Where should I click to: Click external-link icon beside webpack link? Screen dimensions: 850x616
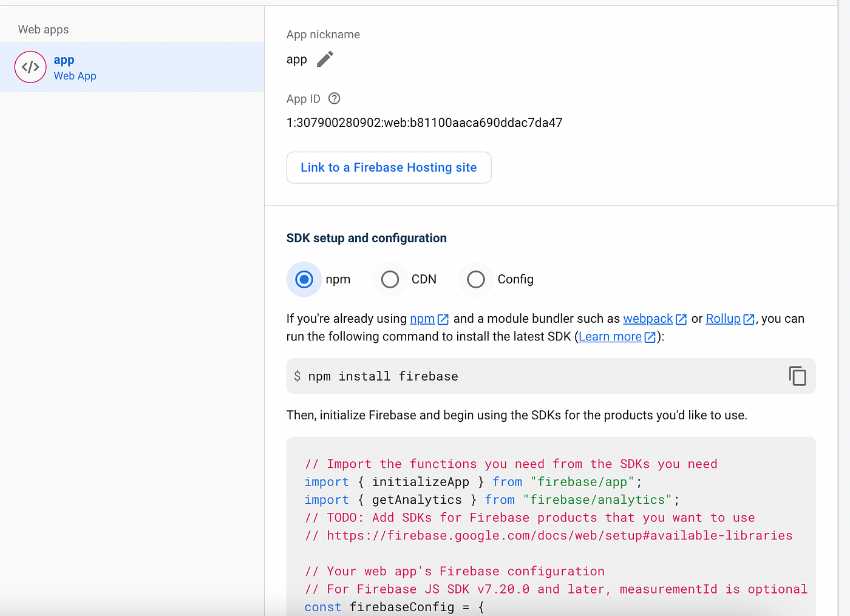pyautogui.click(x=681, y=319)
